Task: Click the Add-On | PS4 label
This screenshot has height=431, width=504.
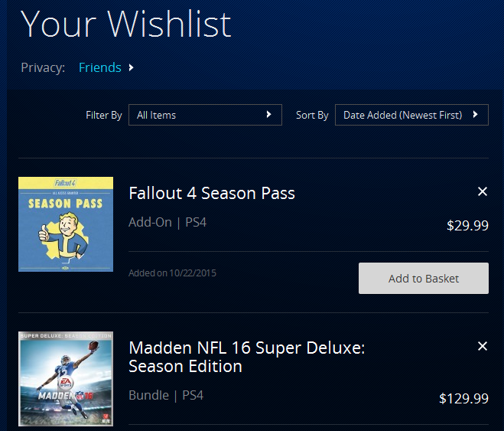Action: point(167,223)
